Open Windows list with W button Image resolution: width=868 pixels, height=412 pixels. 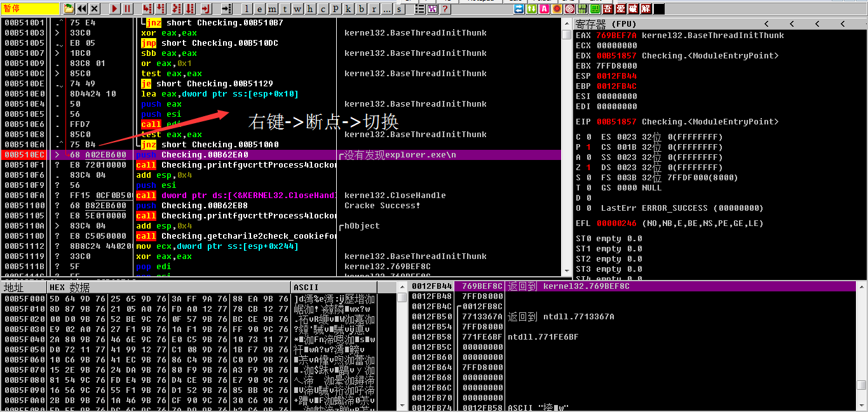(x=297, y=9)
